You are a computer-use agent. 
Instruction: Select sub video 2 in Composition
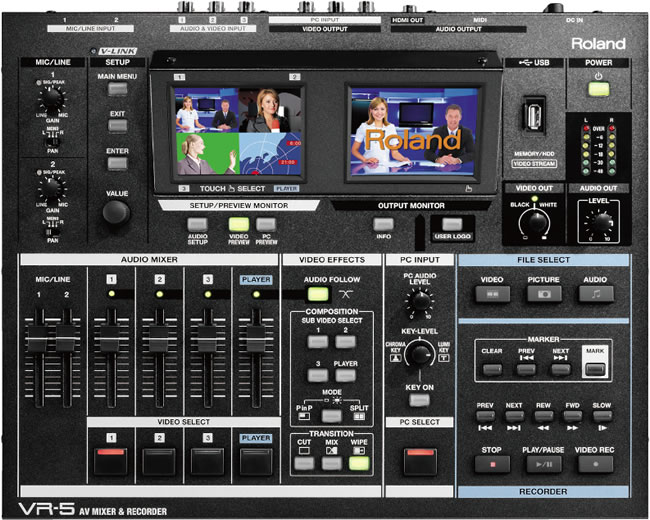345,342
